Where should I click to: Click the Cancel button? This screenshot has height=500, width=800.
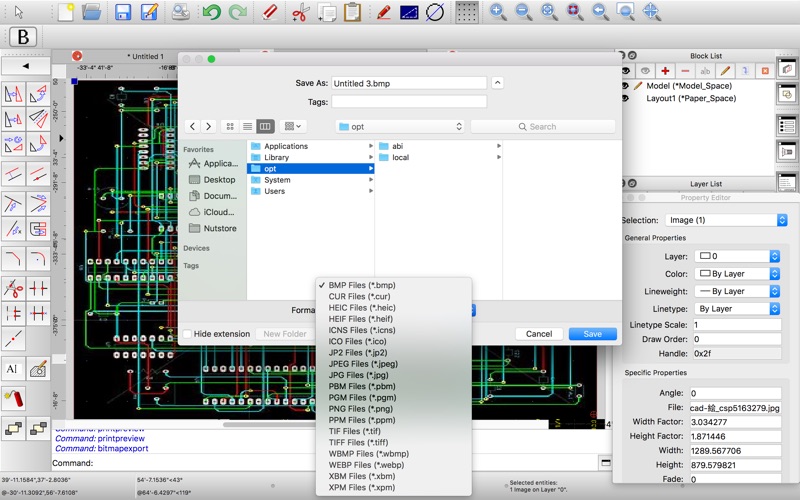point(539,334)
